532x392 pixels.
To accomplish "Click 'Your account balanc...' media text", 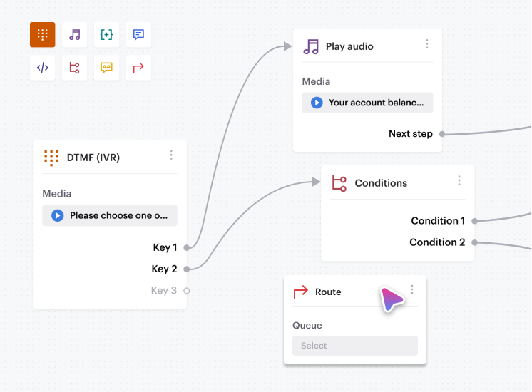I will point(377,103).
